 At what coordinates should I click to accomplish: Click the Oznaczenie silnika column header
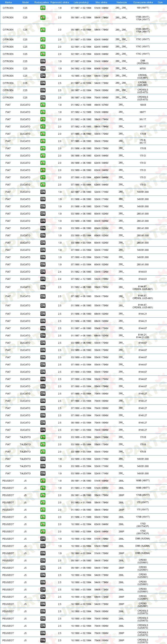click(x=143, y=2)
